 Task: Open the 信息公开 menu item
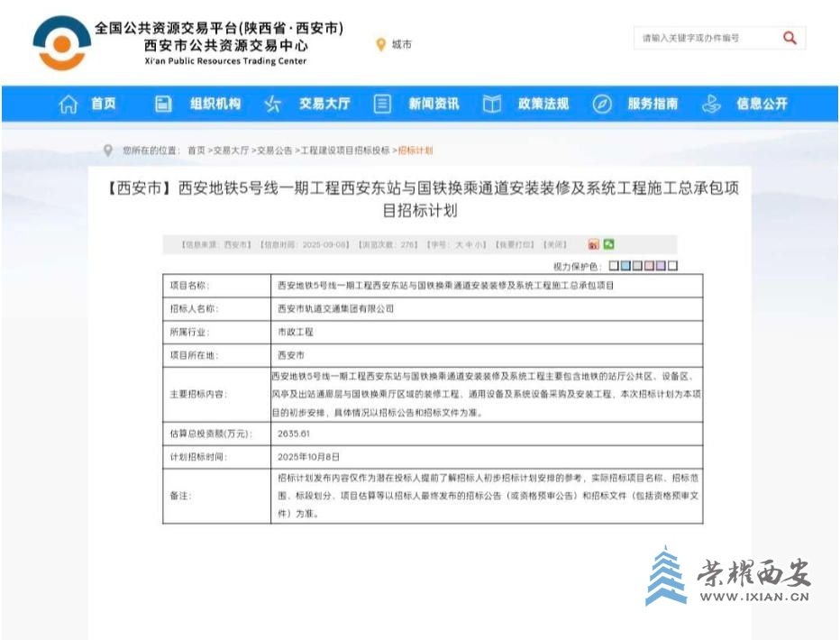tap(762, 104)
